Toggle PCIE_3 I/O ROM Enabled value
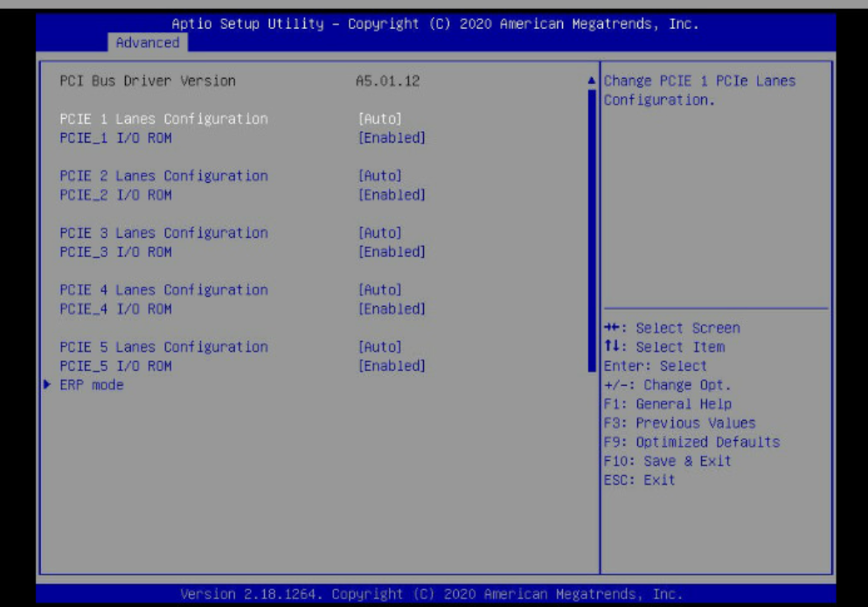The image size is (868, 607). tap(392, 252)
